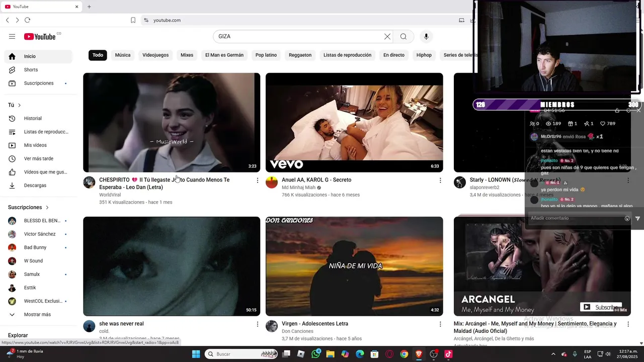
Task: Play CHESPIRITO MusicWorld video thumbnail
Action: (172, 122)
